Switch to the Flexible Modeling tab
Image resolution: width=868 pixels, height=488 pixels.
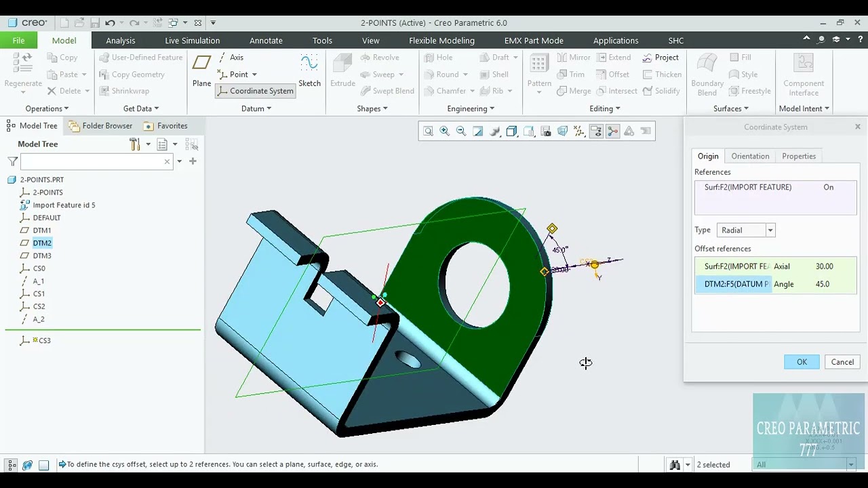pyautogui.click(x=441, y=41)
